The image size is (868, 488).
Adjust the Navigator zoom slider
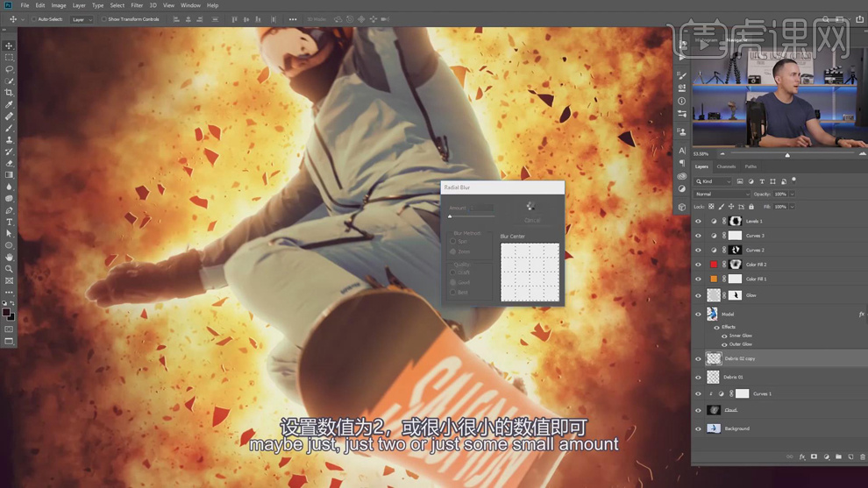point(787,155)
